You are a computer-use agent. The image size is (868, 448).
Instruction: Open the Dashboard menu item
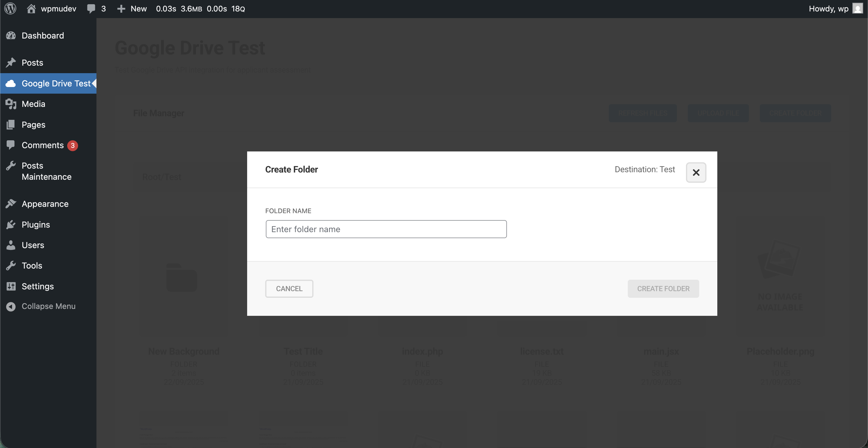tap(48, 35)
